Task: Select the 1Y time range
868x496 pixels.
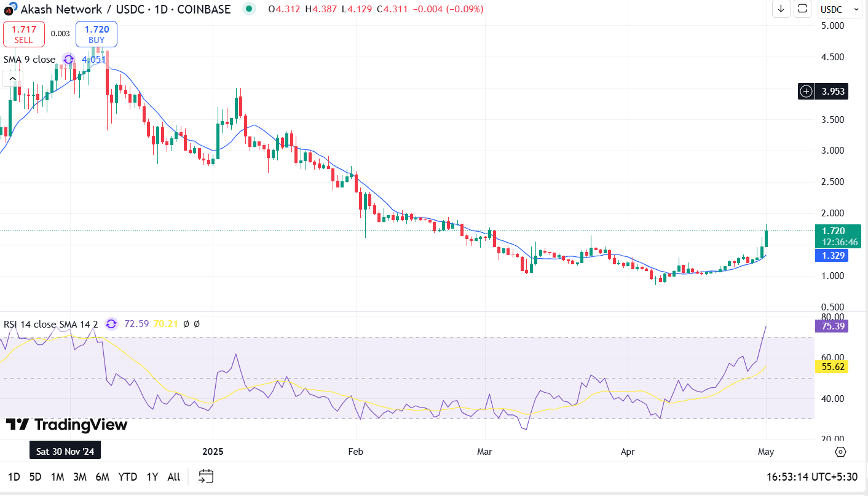Action: tap(152, 476)
